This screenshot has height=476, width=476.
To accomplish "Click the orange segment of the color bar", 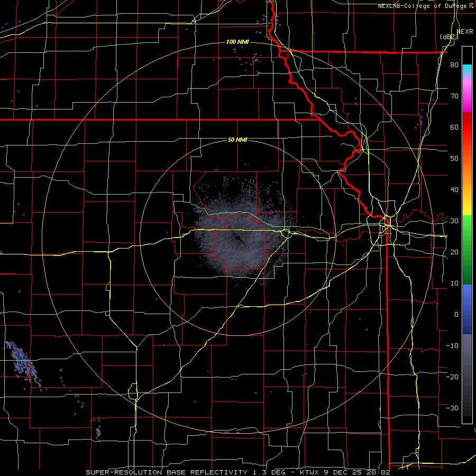I will coord(467,173).
